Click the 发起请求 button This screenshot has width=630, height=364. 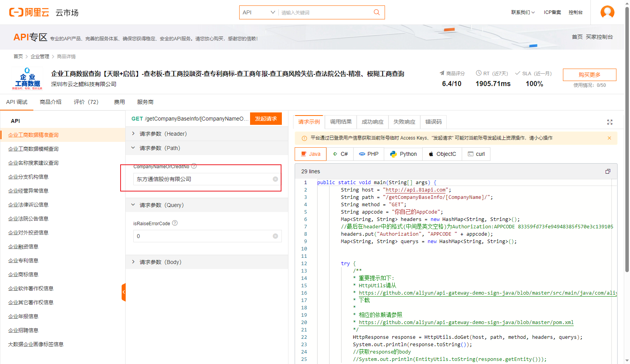tap(266, 119)
